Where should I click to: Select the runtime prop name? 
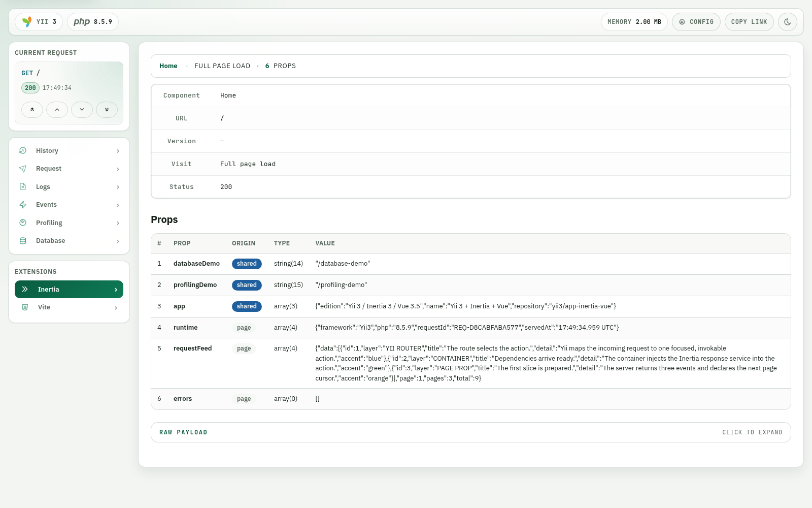point(185,328)
